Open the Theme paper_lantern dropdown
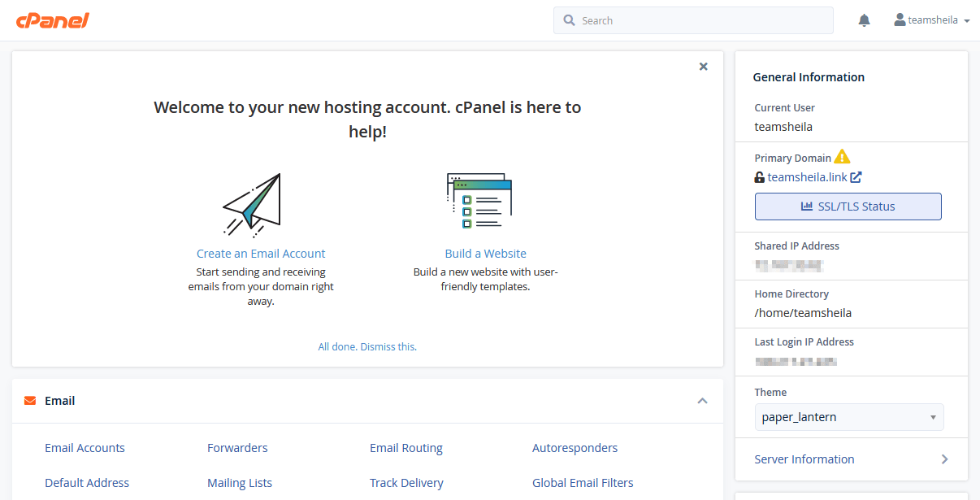 (x=849, y=417)
